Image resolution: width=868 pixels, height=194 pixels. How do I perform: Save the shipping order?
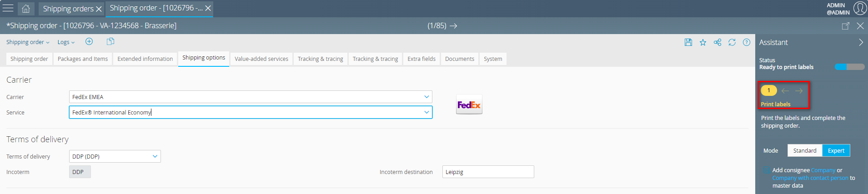pos(688,42)
